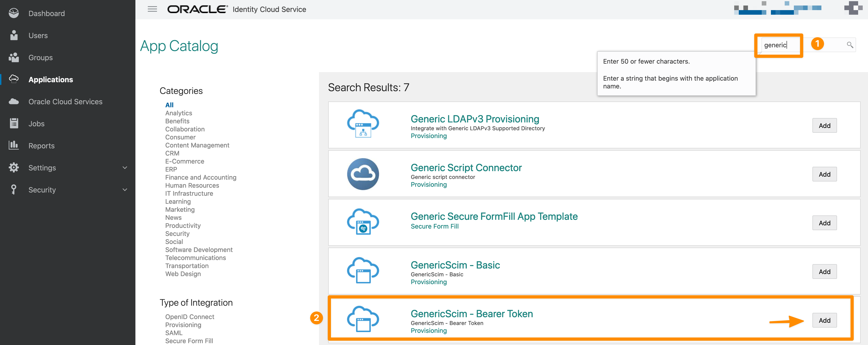Viewport: 868px width, 345px height.
Task: Filter by Software Development category
Action: 199,249
